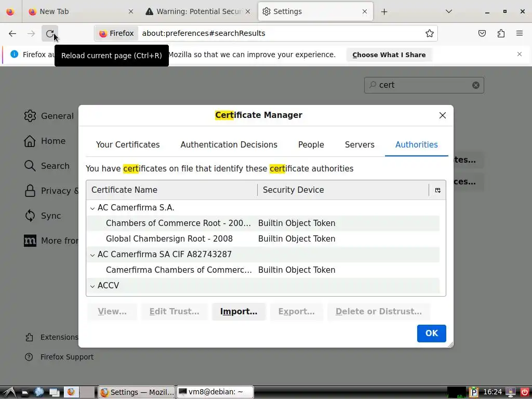
Task: Open Search settings in sidebar
Action: click(x=47, y=166)
